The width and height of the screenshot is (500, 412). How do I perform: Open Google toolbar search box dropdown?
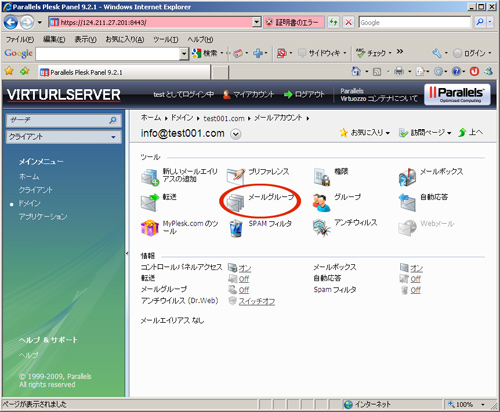tap(184, 54)
